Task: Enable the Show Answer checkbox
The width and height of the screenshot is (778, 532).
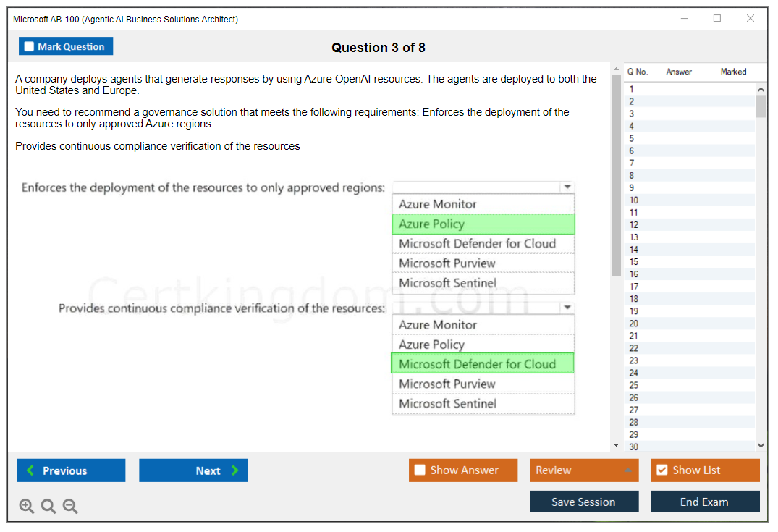Action: click(420, 470)
